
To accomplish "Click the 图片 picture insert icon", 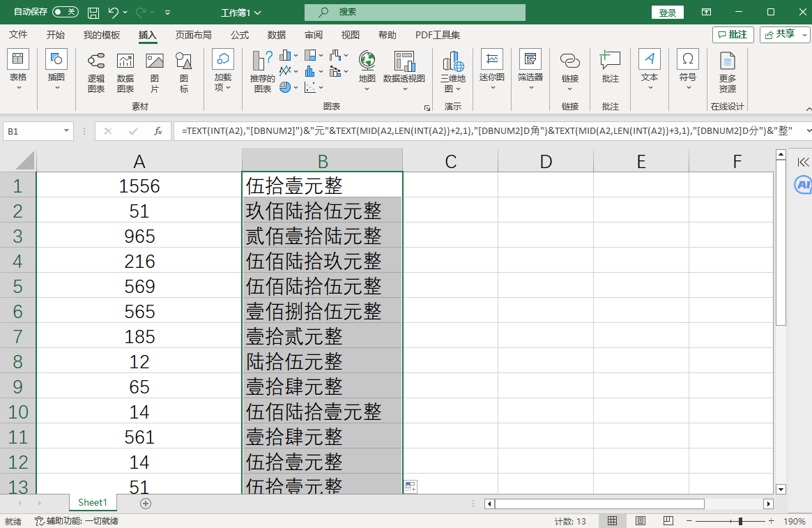I will 155,71.
